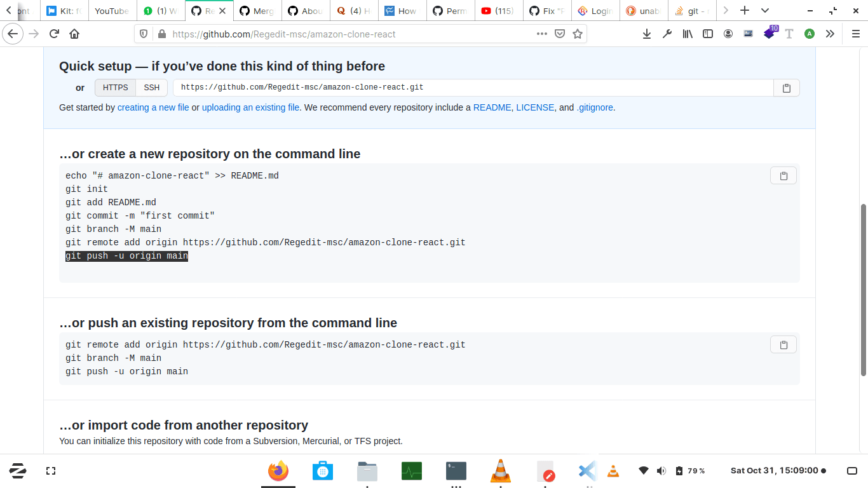Toggle Firefox sidebars view
The height and width of the screenshot is (488, 868).
point(707,34)
